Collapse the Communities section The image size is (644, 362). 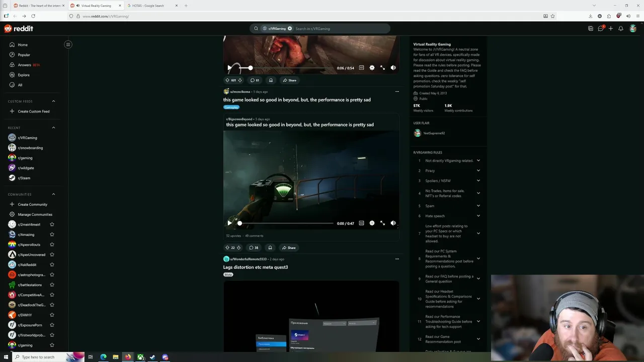pos(53,194)
